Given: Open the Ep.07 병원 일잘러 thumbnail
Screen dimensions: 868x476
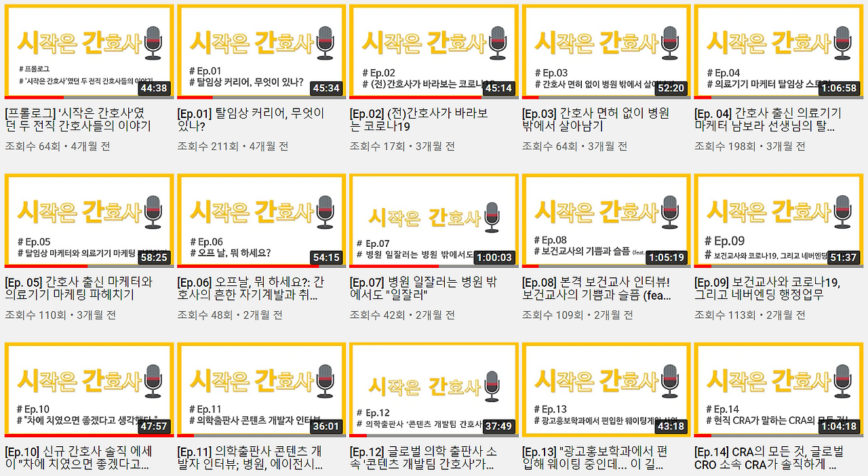Looking at the screenshot, I should pyautogui.click(x=434, y=221).
